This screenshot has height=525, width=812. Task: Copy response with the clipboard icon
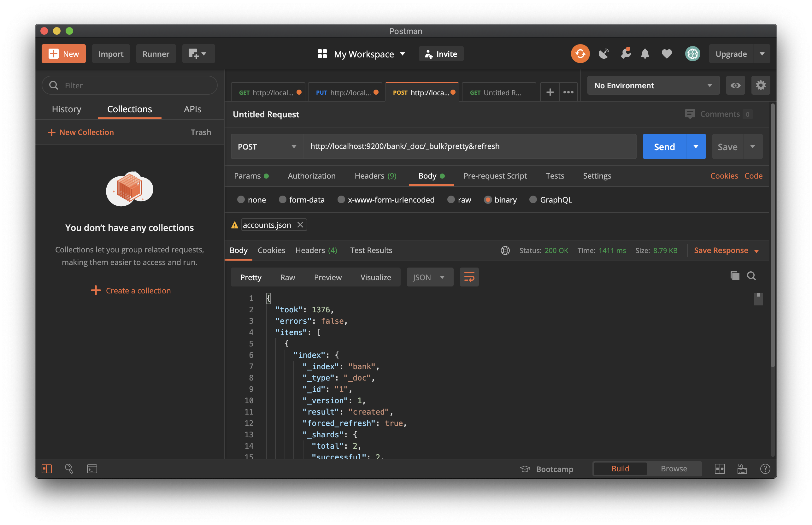735,276
